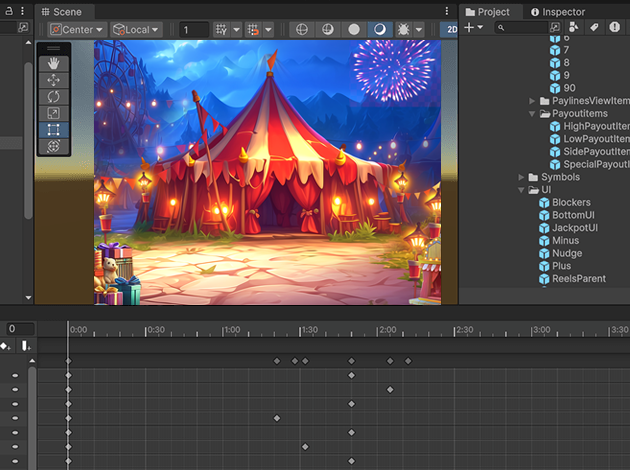Image resolution: width=630 pixels, height=470 pixels.
Task: Collapse the Payoutitems folder
Action: (532, 114)
